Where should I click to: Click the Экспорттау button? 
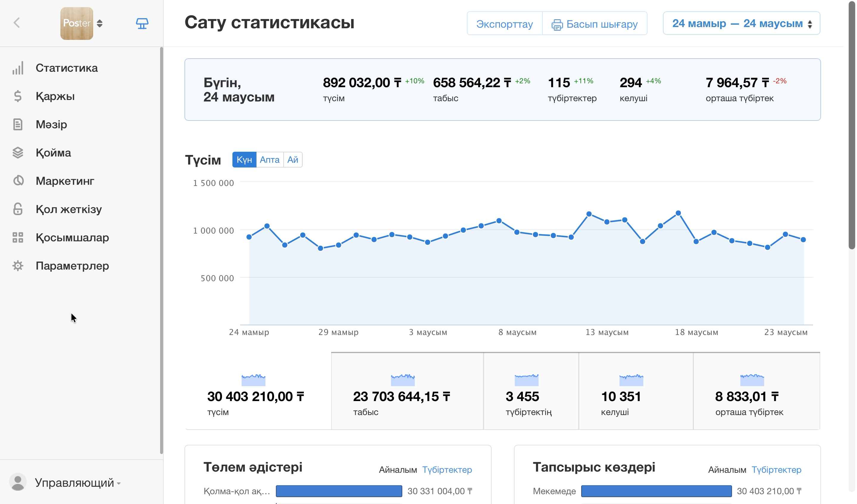point(505,24)
